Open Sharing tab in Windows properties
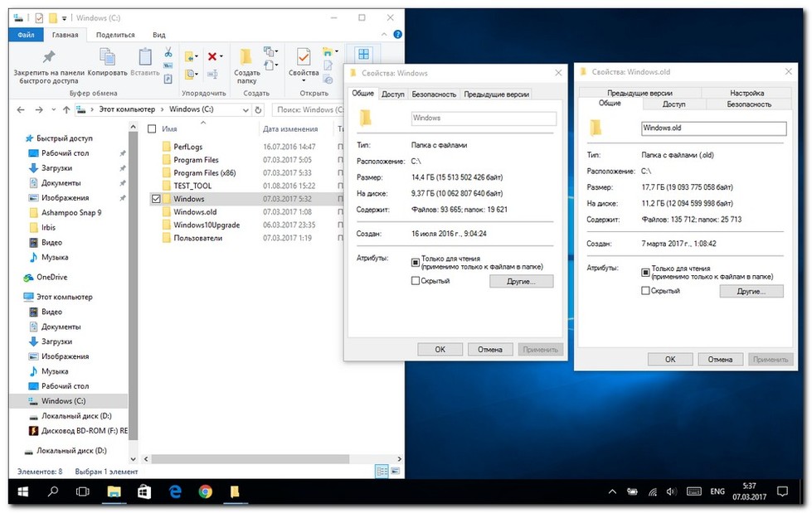This screenshot has width=812, height=513. click(x=392, y=94)
